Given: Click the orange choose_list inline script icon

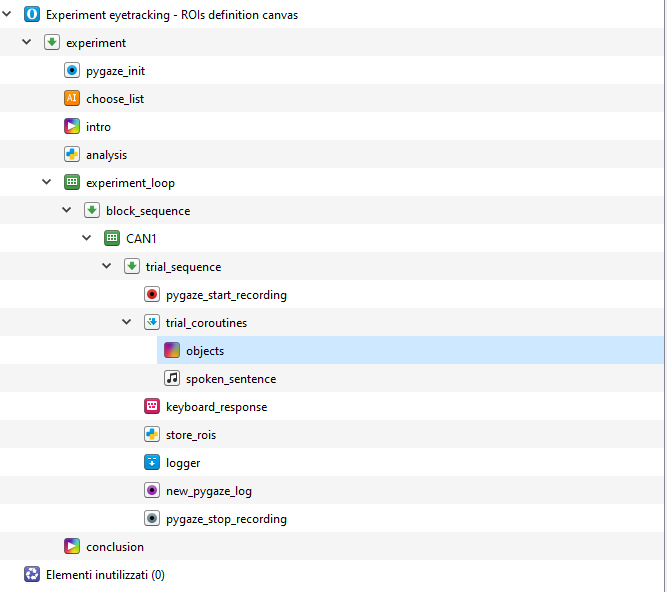Looking at the screenshot, I should pyautogui.click(x=72, y=99).
